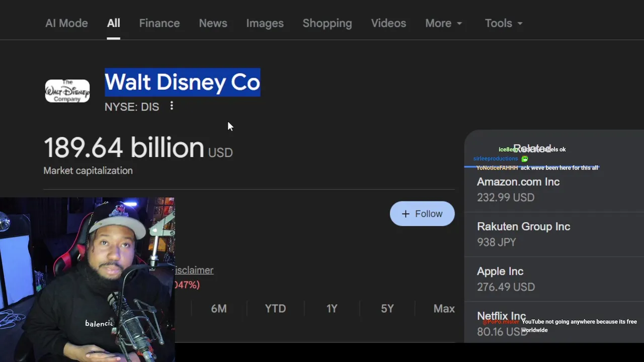Open the AI Mode search tab
The height and width of the screenshot is (362, 644).
[x=66, y=23]
